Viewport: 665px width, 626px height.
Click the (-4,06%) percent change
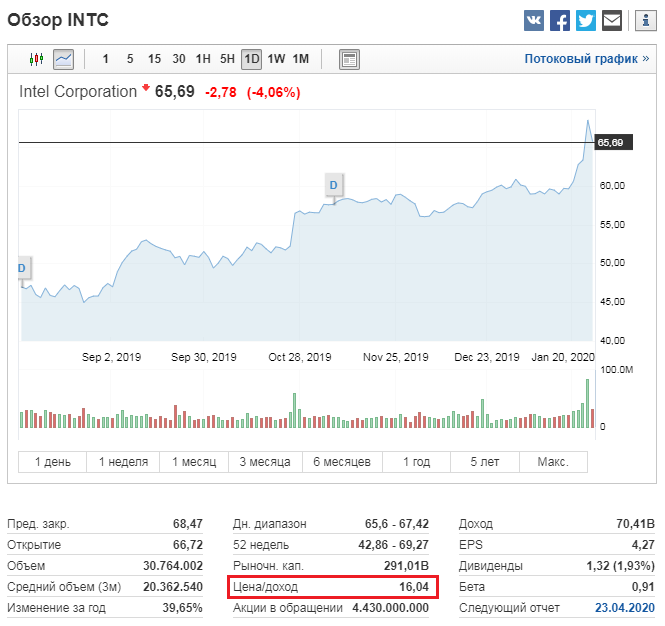pos(274,92)
